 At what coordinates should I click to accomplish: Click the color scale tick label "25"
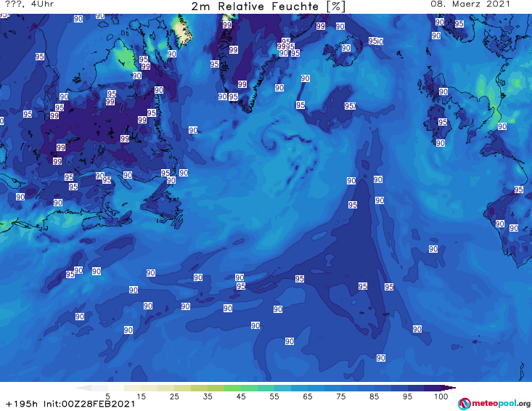(x=174, y=396)
